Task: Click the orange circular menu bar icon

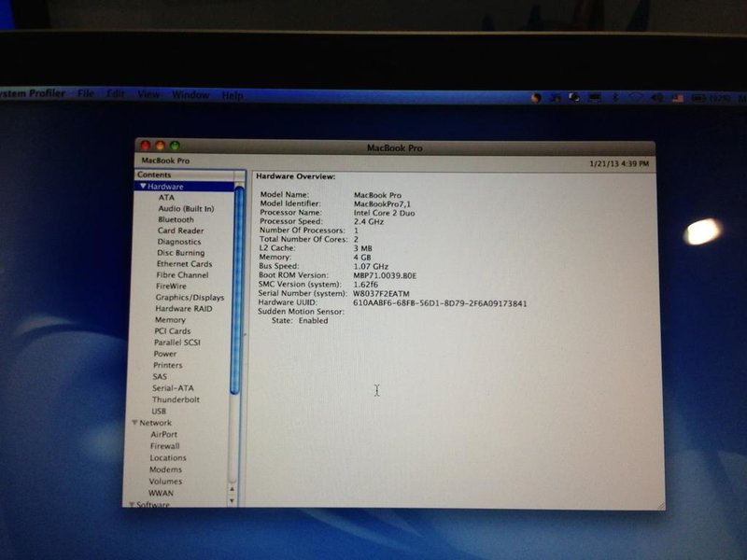Action: point(536,98)
